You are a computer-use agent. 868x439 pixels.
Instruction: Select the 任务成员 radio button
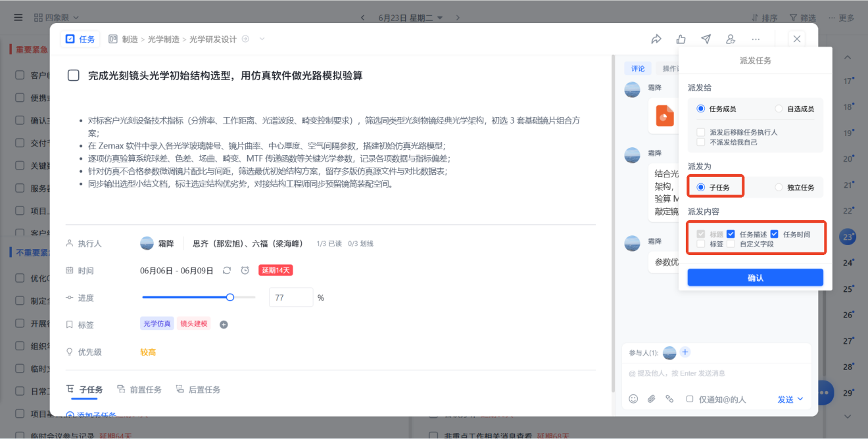701,108
